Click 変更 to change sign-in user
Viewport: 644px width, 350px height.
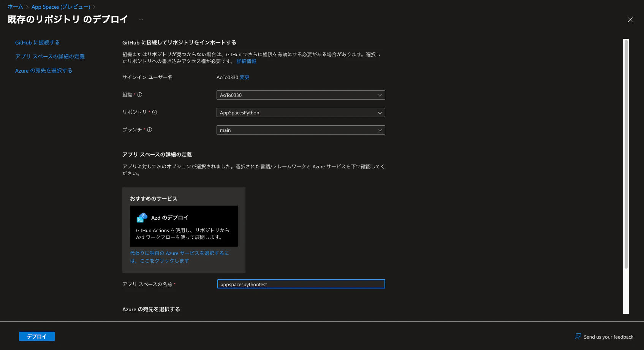pos(244,77)
